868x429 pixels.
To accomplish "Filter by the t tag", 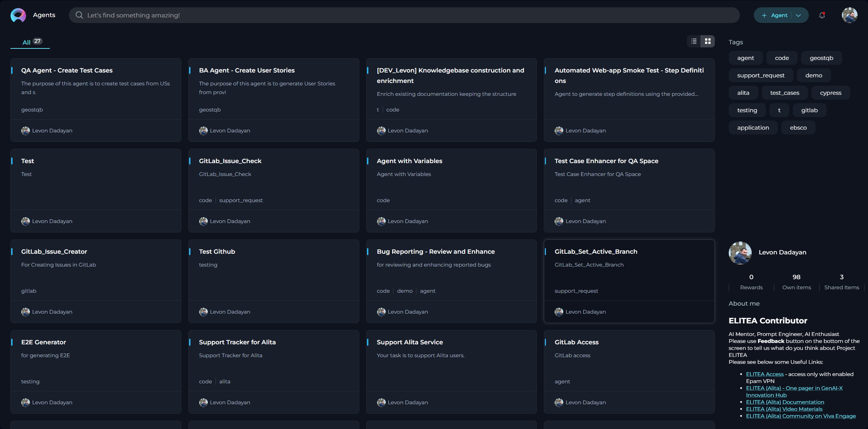I will (779, 110).
